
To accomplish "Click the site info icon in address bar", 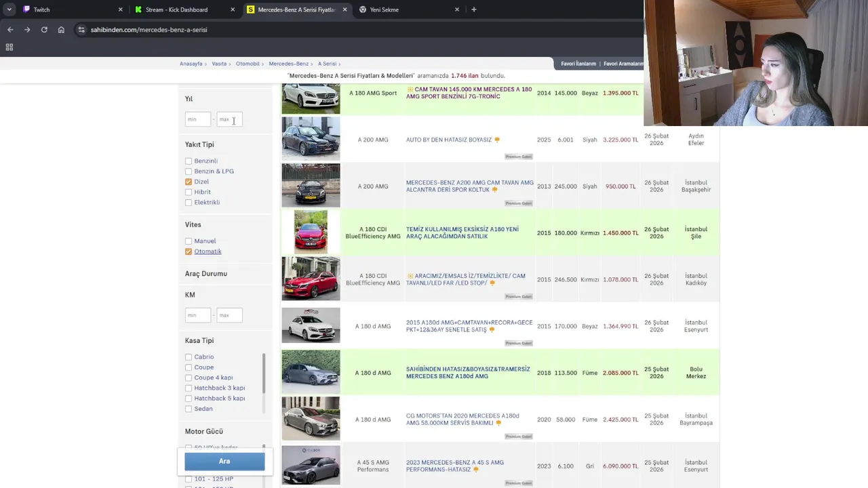I will pos(81,30).
